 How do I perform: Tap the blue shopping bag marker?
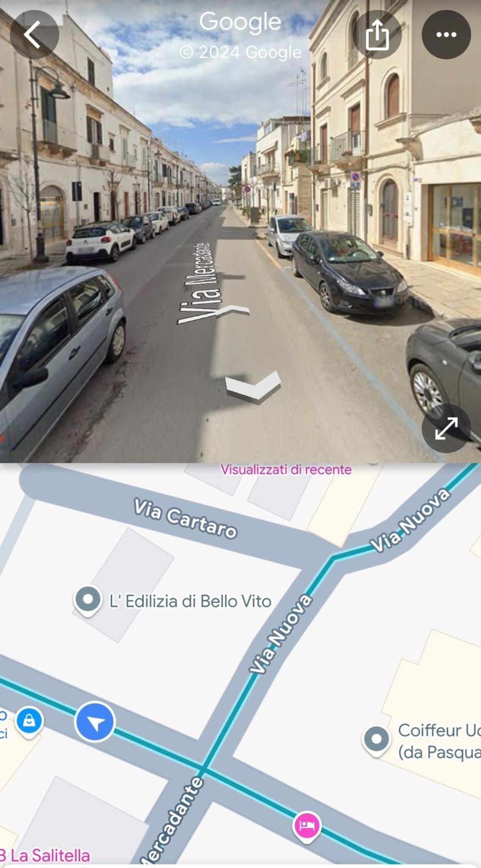(29, 722)
